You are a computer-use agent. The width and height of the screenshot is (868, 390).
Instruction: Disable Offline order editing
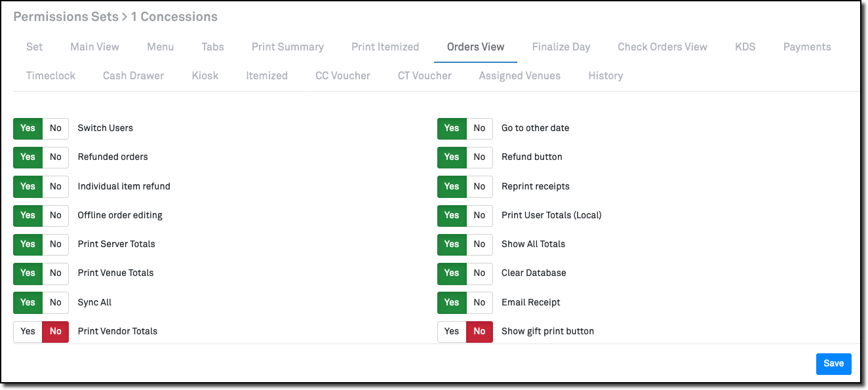click(56, 216)
